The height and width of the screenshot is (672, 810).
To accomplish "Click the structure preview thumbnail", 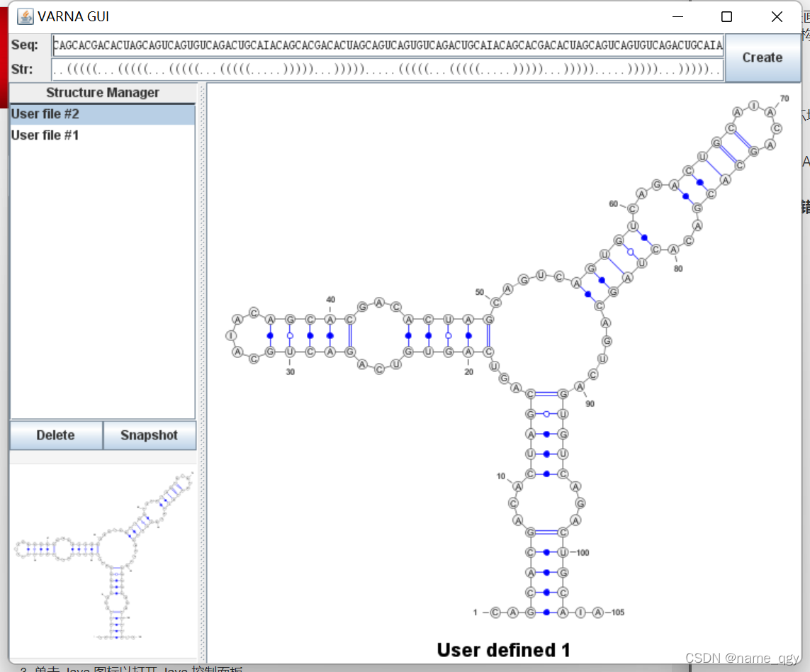I will 103,561.
